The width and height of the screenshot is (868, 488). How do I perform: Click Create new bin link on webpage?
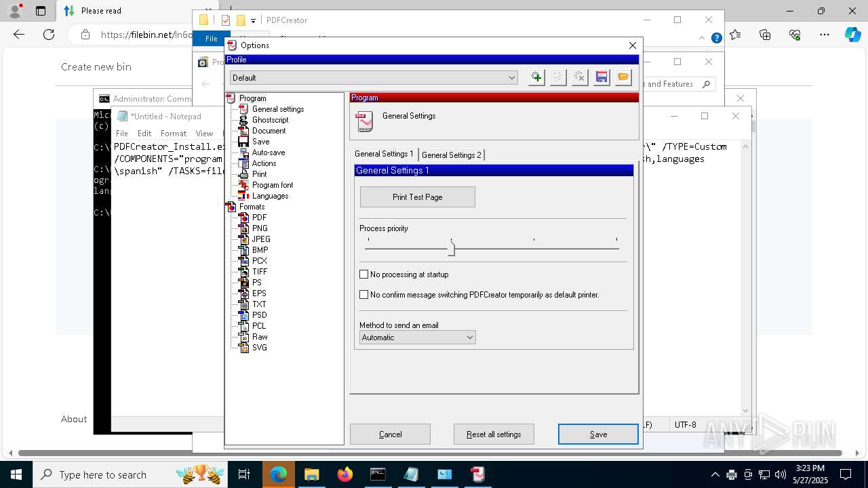click(x=96, y=66)
